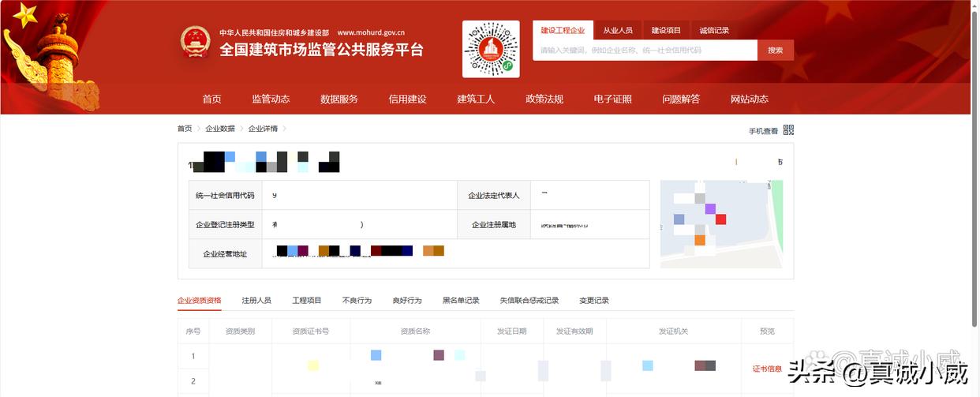
Task: Click the 发证日期 column header
Action: (x=511, y=331)
